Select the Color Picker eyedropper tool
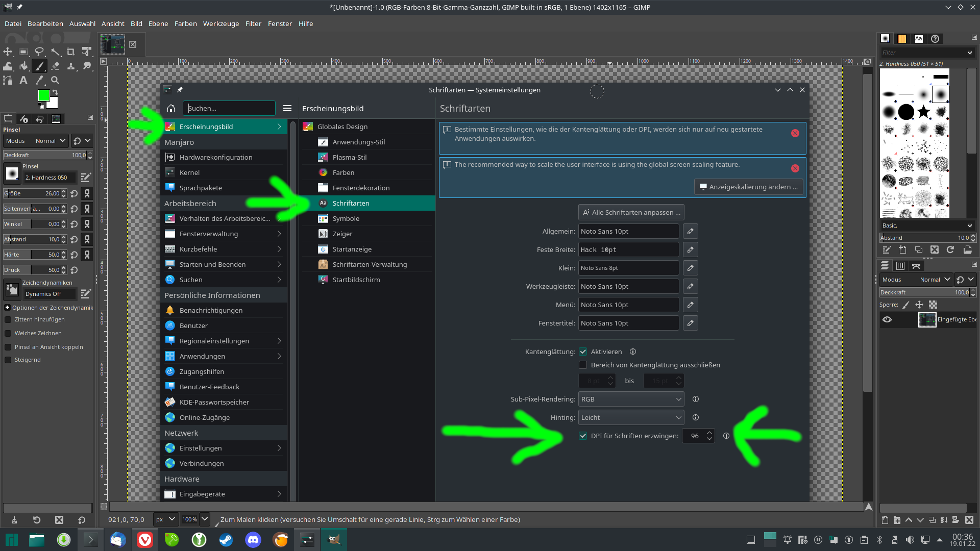The image size is (980, 551). (39, 80)
